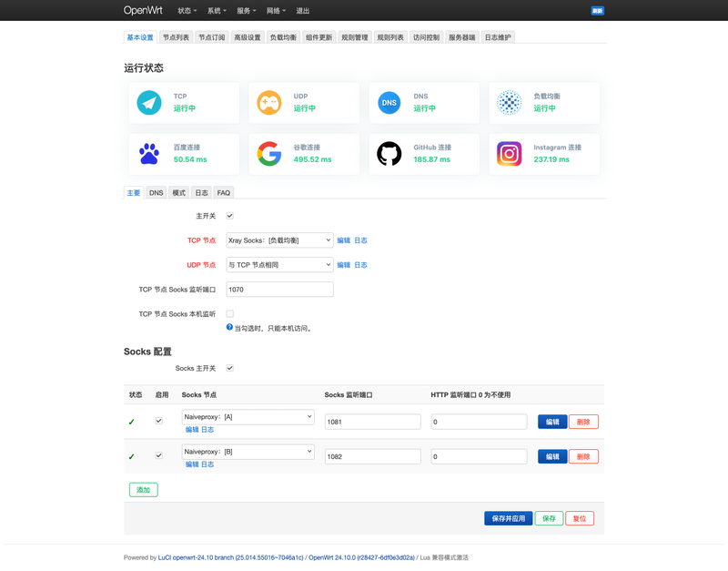
Task: Click the 添加 button to add Socks
Action: tap(143, 490)
